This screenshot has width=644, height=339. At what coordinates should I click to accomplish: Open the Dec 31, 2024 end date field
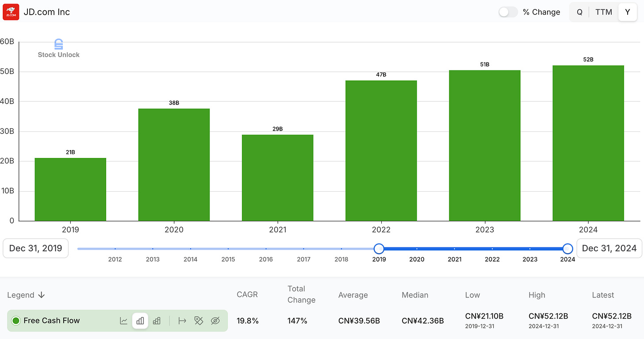609,248
